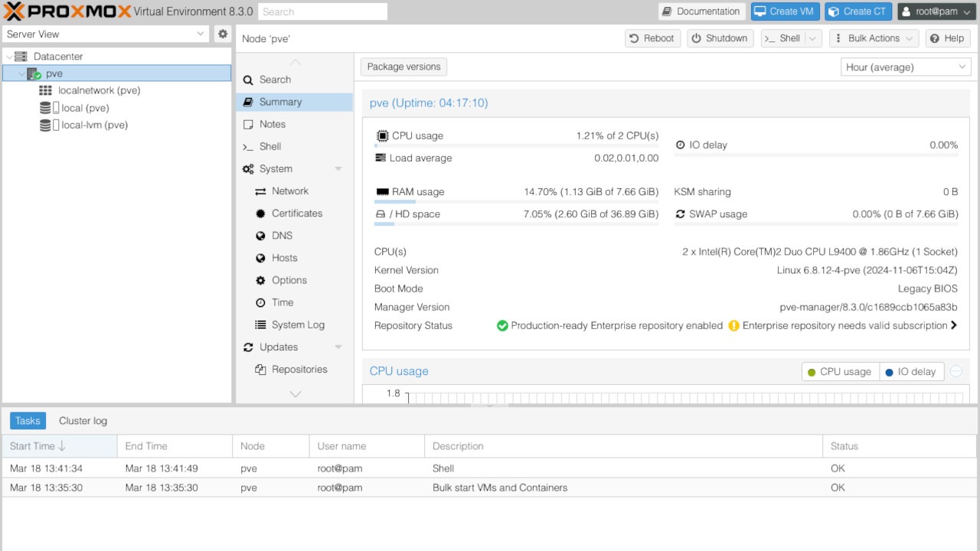Image resolution: width=980 pixels, height=551 pixels.
Task: Click the Updates refresh icon
Action: (248, 347)
